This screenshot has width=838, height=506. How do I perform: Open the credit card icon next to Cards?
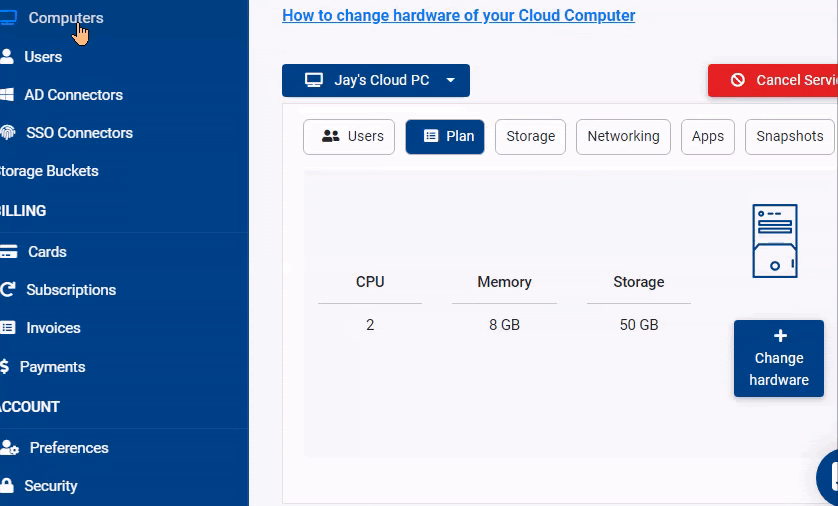[x=8, y=252]
